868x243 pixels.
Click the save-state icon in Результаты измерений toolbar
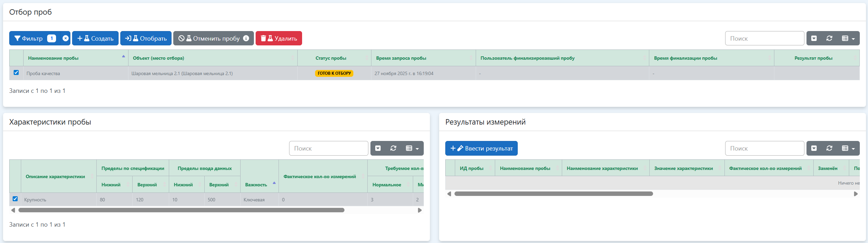pyautogui.click(x=814, y=148)
